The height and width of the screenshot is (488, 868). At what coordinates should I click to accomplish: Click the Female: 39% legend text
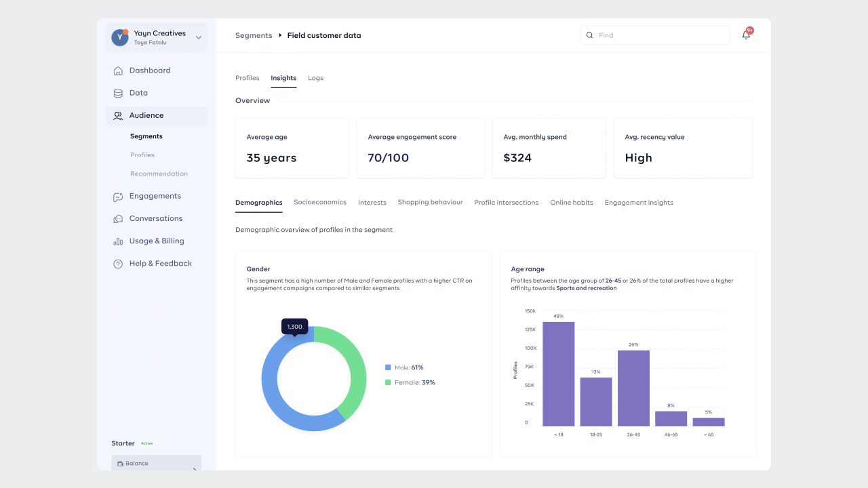(x=415, y=382)
